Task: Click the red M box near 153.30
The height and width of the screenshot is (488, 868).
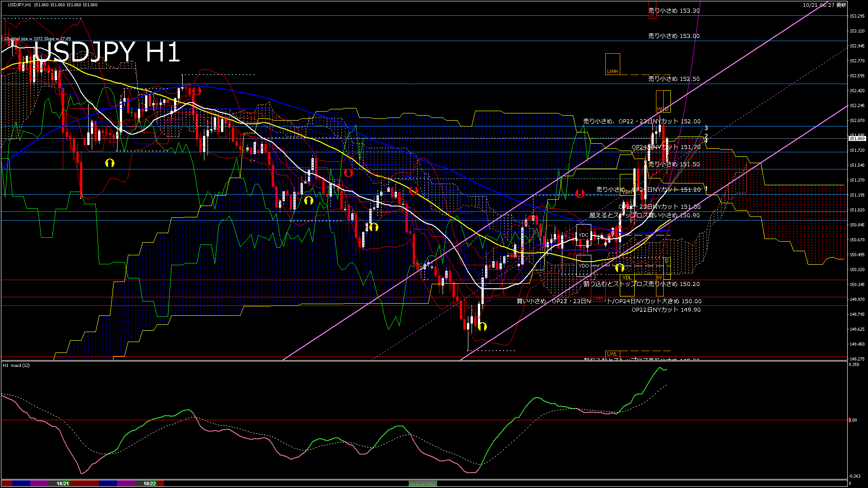Action: pyautogui.click(x=652, y=16)
